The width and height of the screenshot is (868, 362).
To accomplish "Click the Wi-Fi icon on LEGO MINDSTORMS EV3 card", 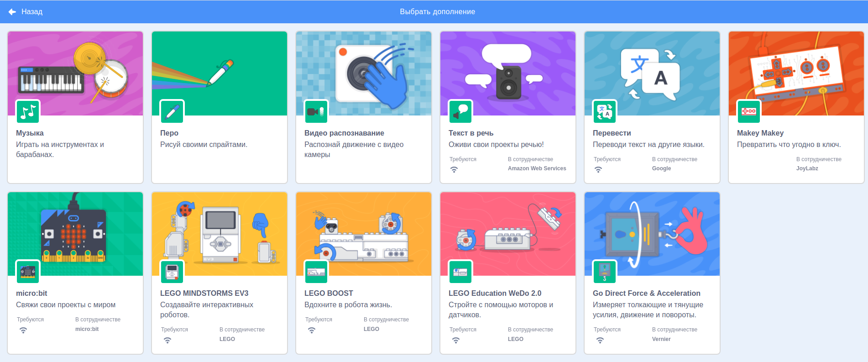I will (167, 340).
